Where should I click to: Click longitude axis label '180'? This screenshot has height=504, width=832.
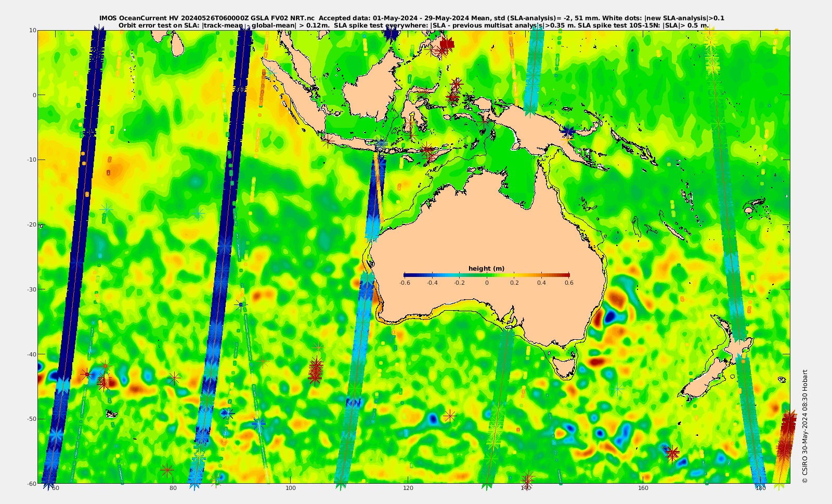pyautogui.click(x=761, y=488)
